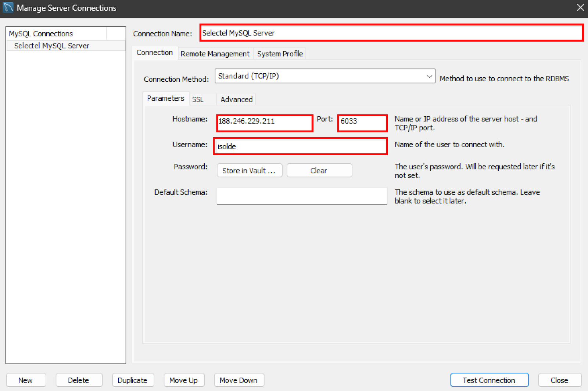Open the Advanced sub-tab

[x=236, y=99]
